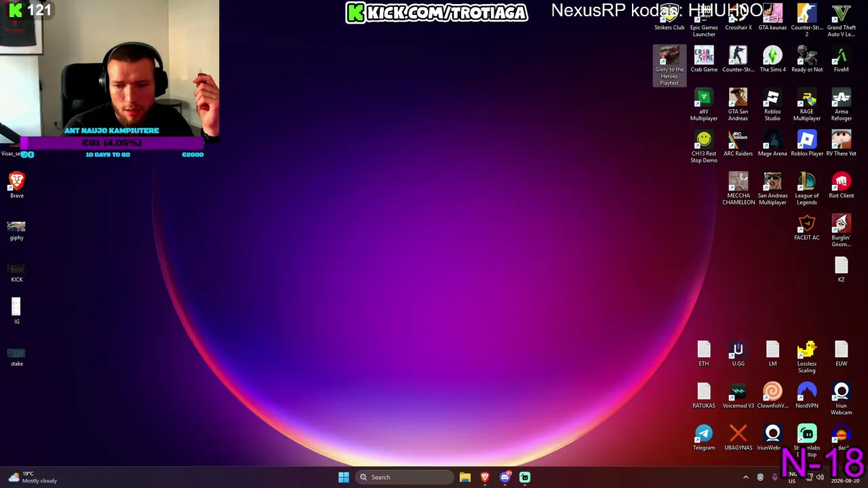Expand the hidden system tray icons
This screenshot has width=868, height=488.
click(x=746, y=477)
